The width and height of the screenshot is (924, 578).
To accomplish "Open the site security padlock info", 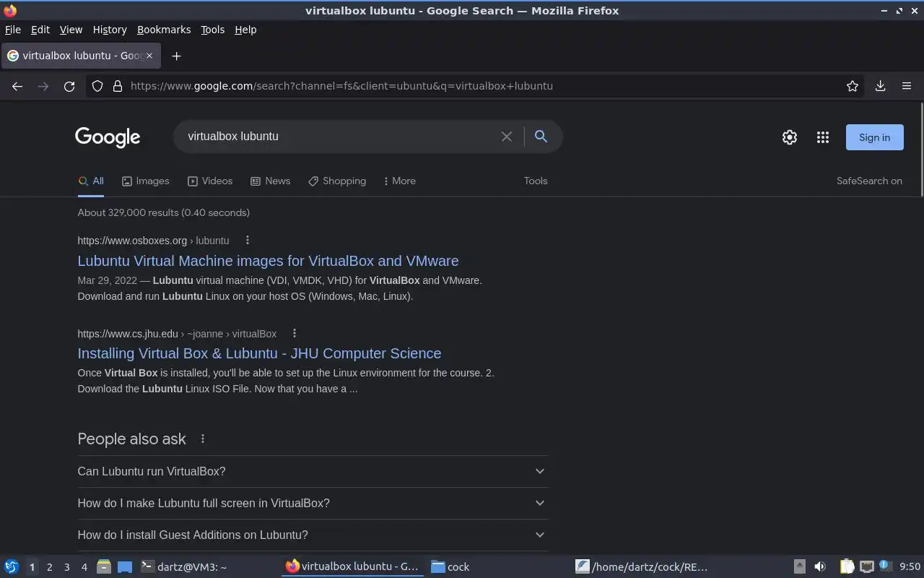I will (118, 86).
